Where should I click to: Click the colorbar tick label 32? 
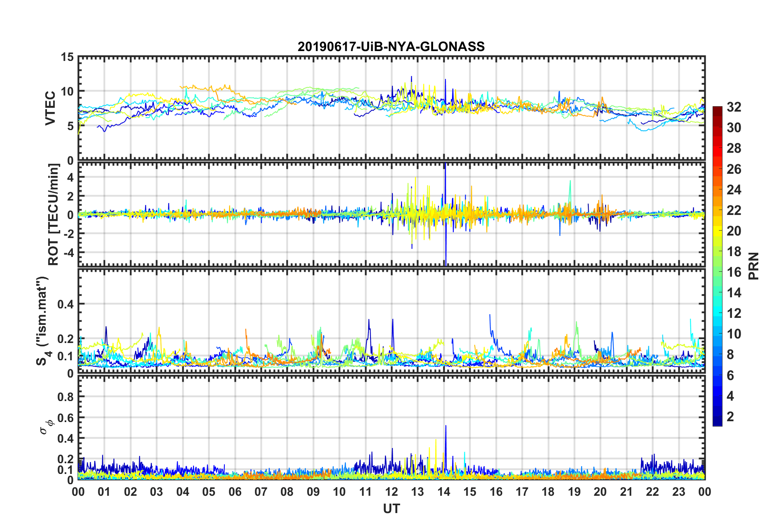coord(734,107)
